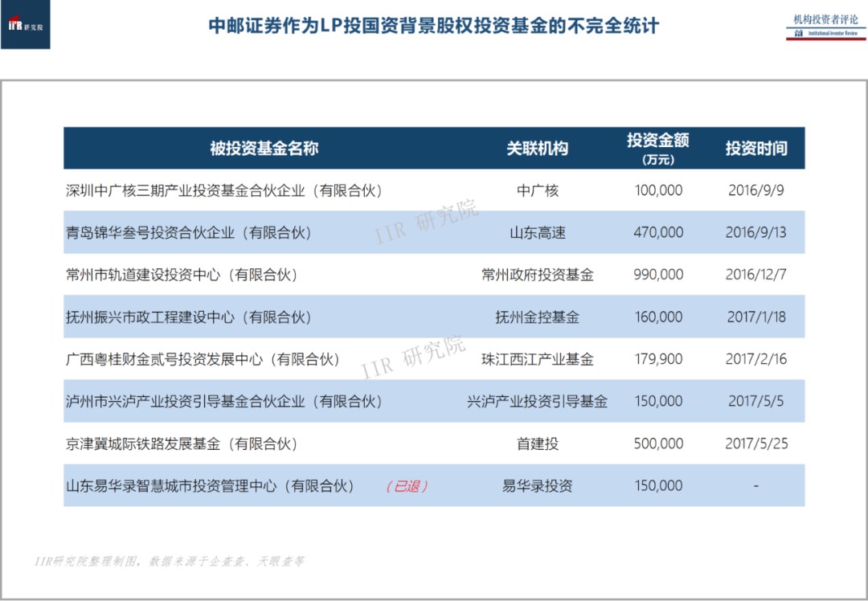Select fund name 泸州市兴泸产业投资引导基金合伙企业
Screen dimensions: 868x601
pos(185,401)
